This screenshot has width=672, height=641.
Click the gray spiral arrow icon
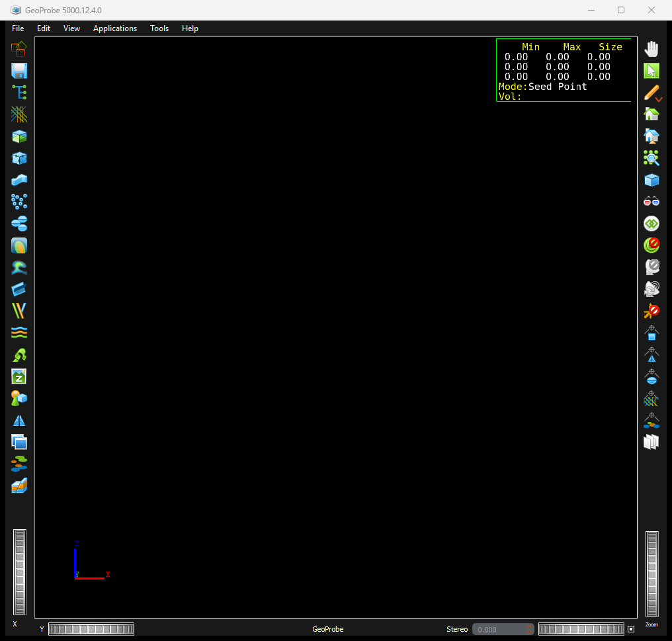pyautogui.click(x=651, y=289)
